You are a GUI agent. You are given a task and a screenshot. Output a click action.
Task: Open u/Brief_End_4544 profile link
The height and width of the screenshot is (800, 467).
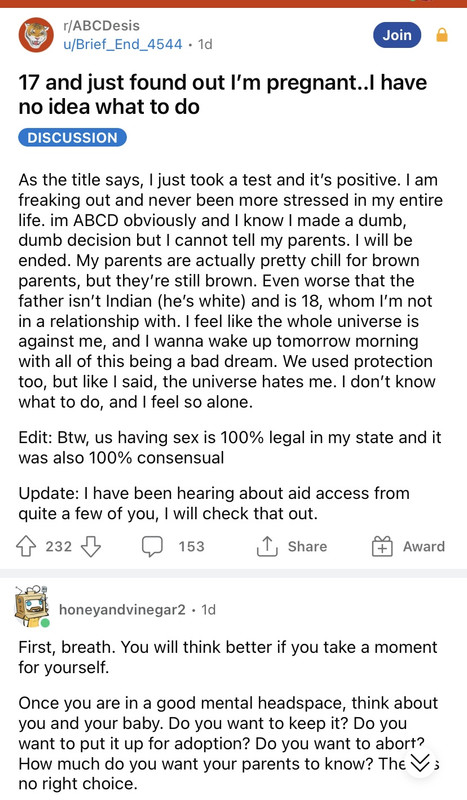click(122, 44)
